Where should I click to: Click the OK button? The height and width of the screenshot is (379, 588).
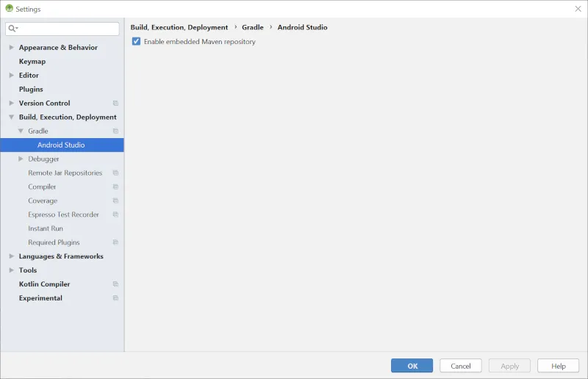point(412,366)
